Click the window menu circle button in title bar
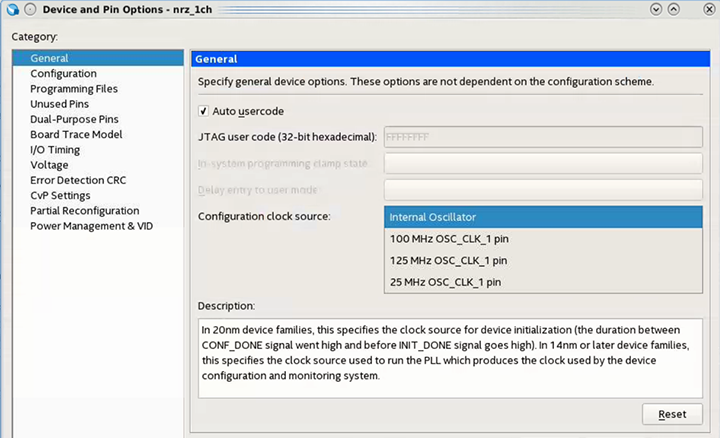Screen dimensions: 720x438 pos(30,9)
